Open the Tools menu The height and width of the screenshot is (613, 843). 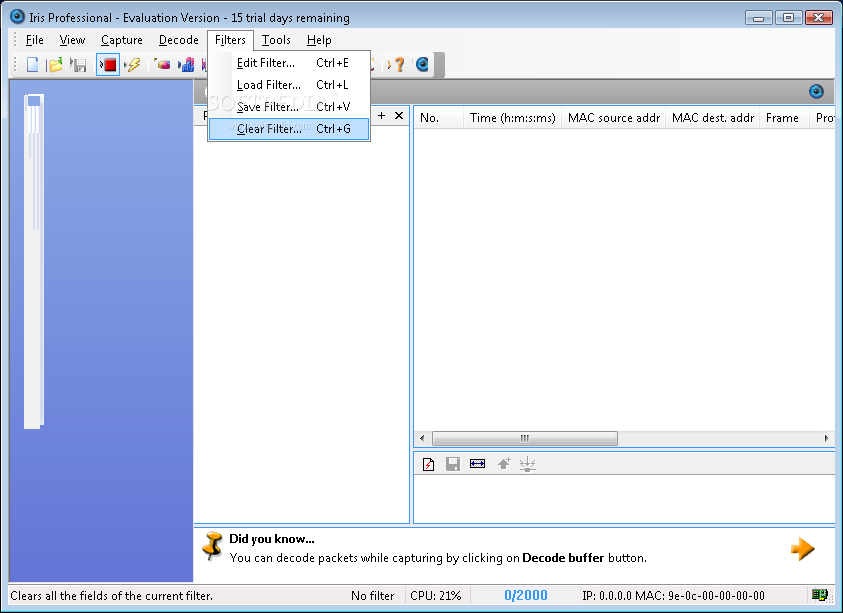click(x=276, y=40)
